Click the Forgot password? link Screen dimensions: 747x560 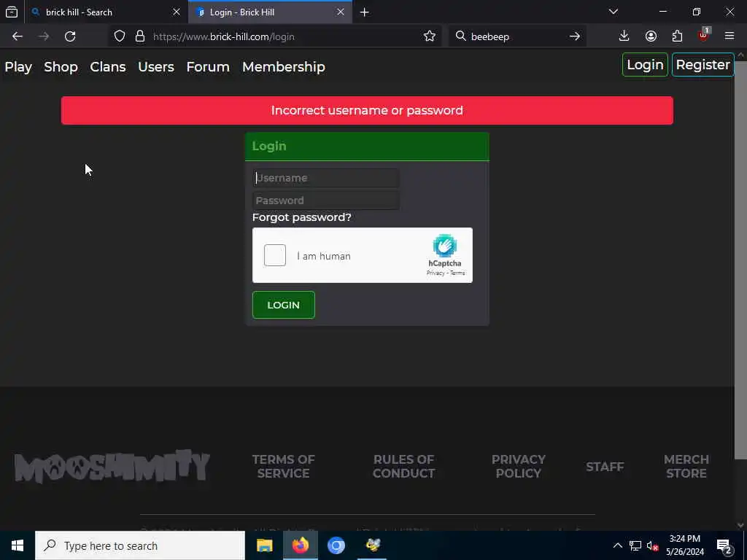301,217
